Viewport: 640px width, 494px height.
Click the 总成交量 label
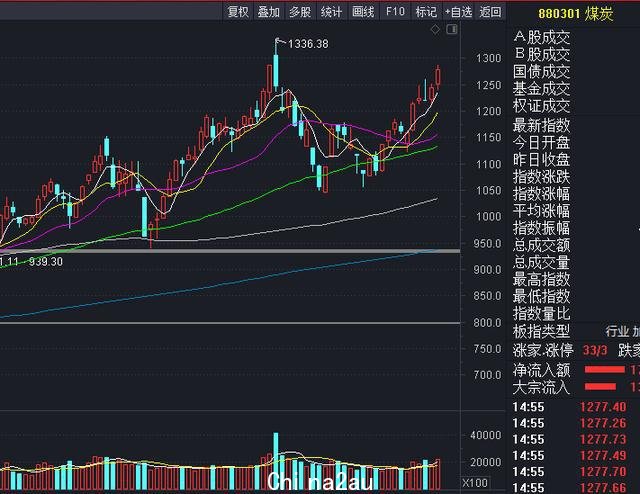(542, 262)
